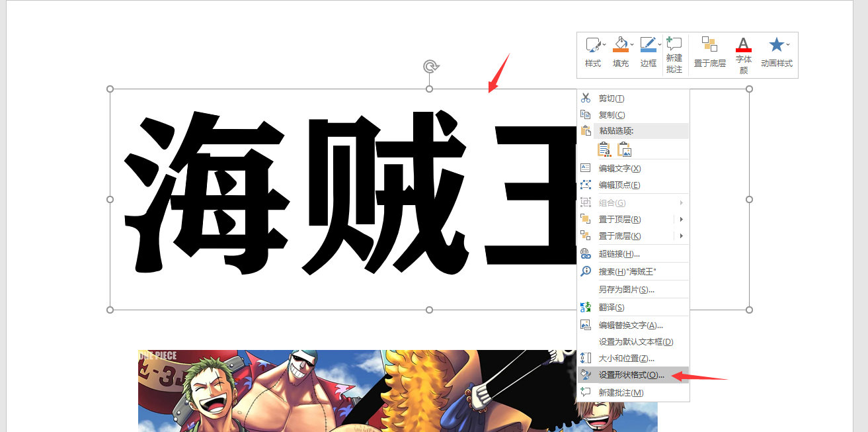
Task: Select the 样式 shape style icon
Action: (592, 44)
